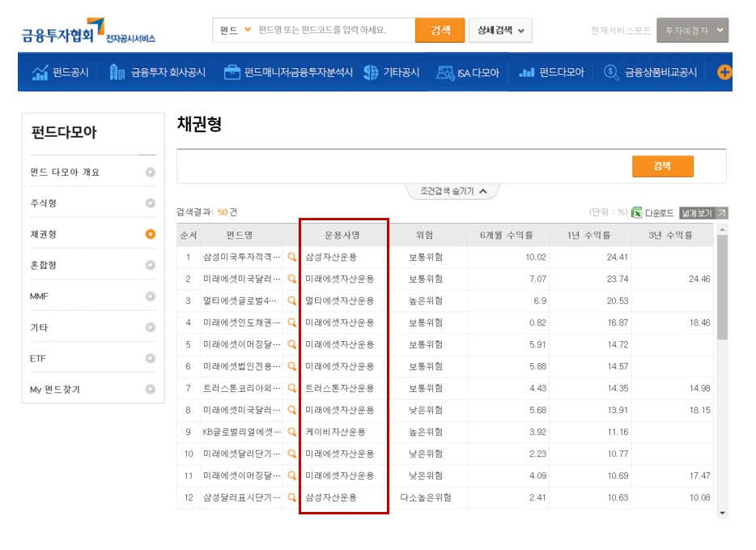
Task: Click the 금융투자 회사공시 building icon
Action: [x=117, y=72]
